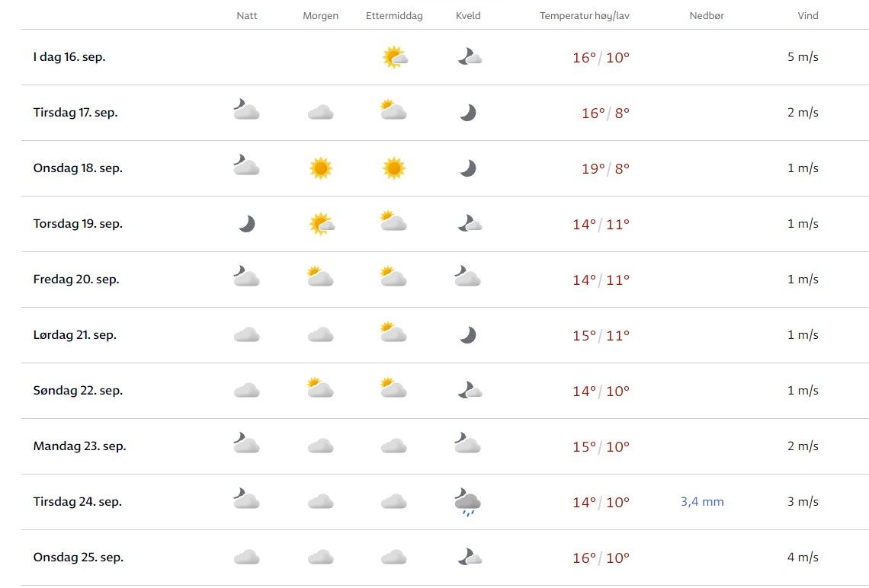Click the 19° / 8° temperature for Onsdag 18. sep.

pyautogui.click(x=605, y=168)
